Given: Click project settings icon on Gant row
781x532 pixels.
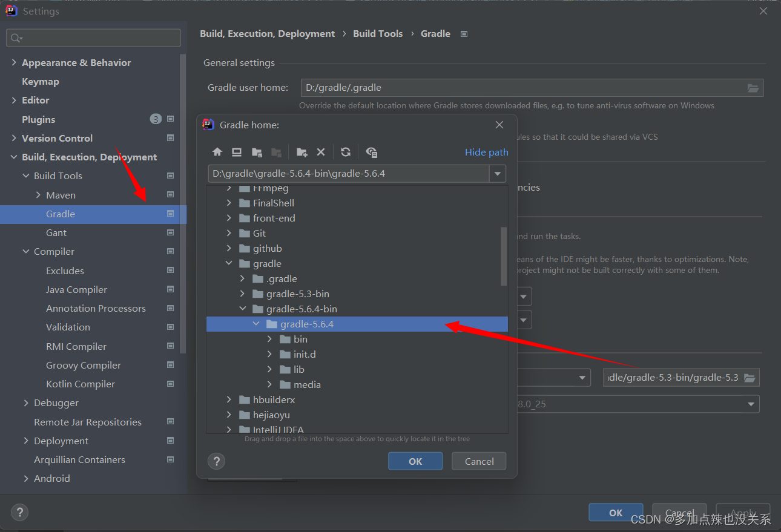Looking at the screenshot, I should (170, 232).
